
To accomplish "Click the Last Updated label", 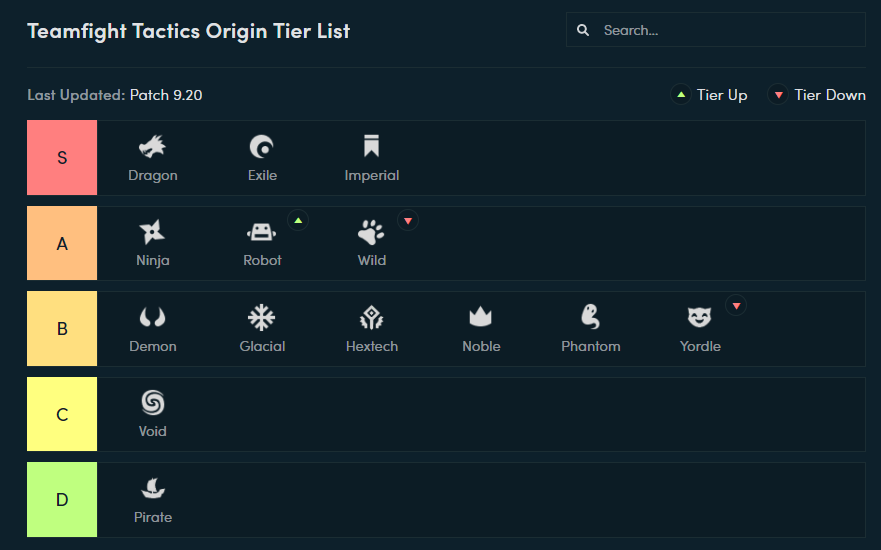I will (76, 96).
